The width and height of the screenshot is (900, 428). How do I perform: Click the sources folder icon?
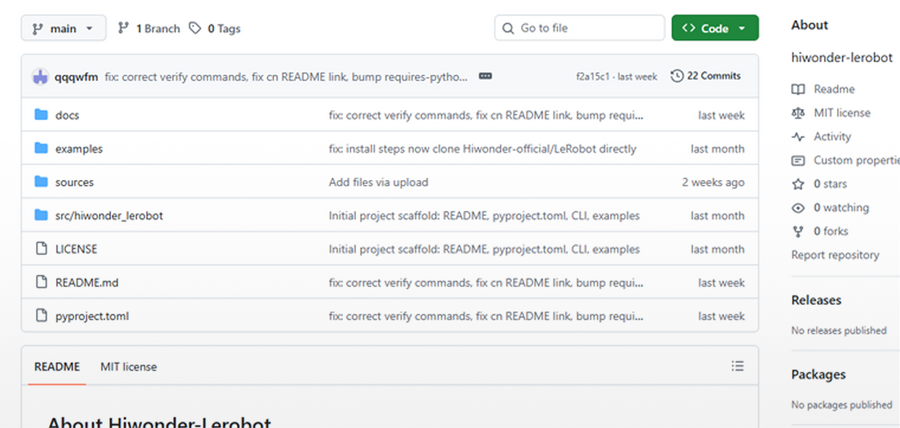(x=41, y=182)
